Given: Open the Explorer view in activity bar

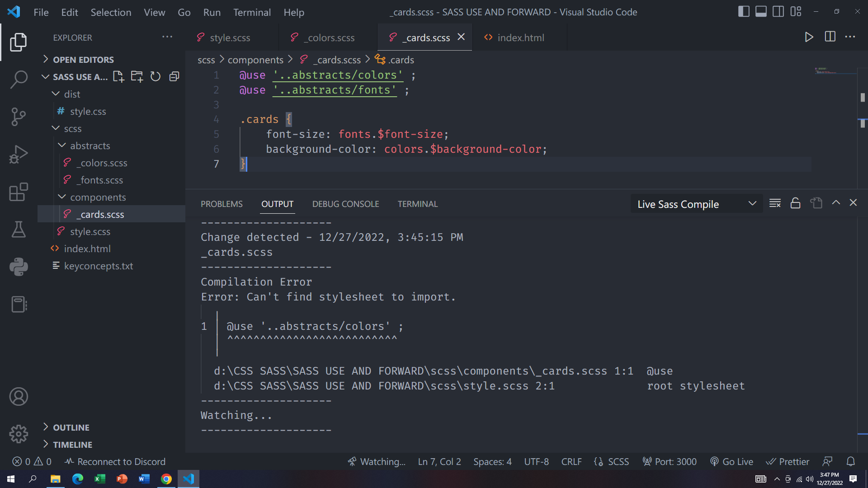Looking at the screenshot, I should click(x=19, y=42).
